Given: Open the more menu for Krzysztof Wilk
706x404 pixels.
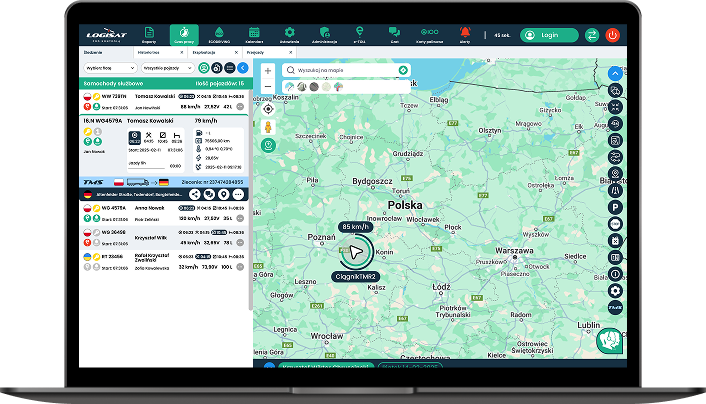Looking at the screenshot, I should click(x=240, y=243).
